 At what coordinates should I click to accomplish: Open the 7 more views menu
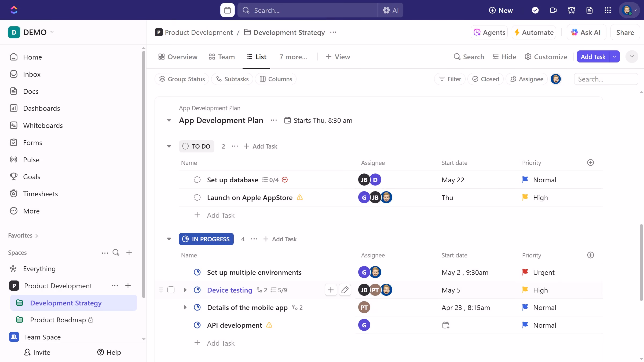tap(293, 57)
